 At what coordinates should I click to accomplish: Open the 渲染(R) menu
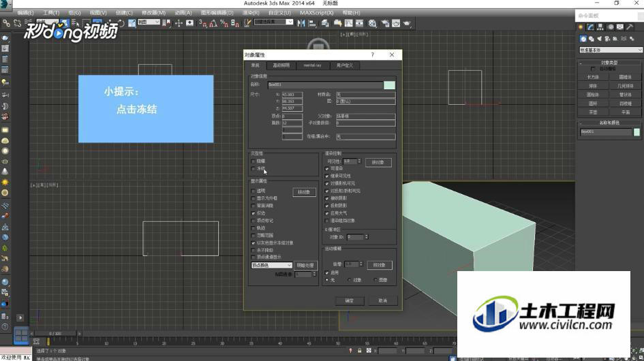click(251, 13)
